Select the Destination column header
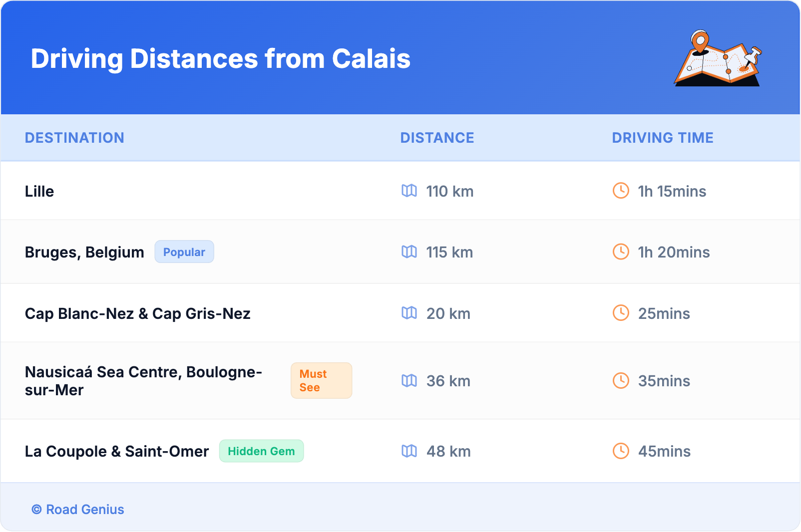Viewport: 801px width, 532px height. click(74, 138)
